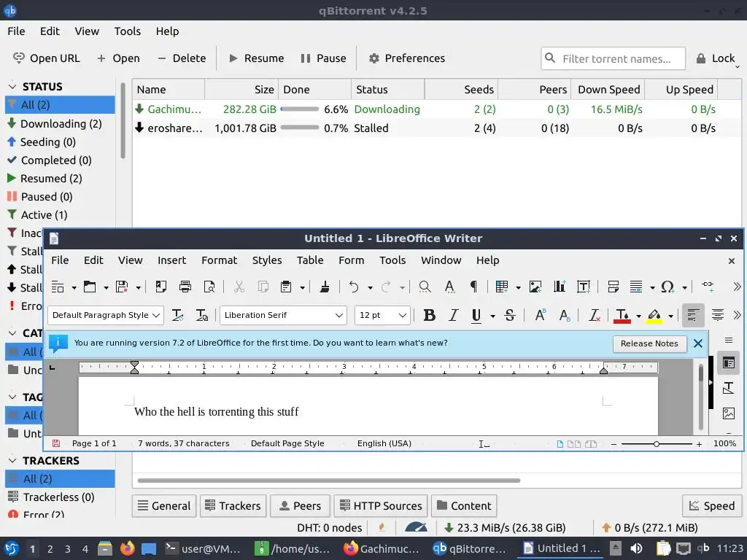Open the highlighting color dropdown arrow
This screenshot has width=747, height=560.
tap(671, 316)
